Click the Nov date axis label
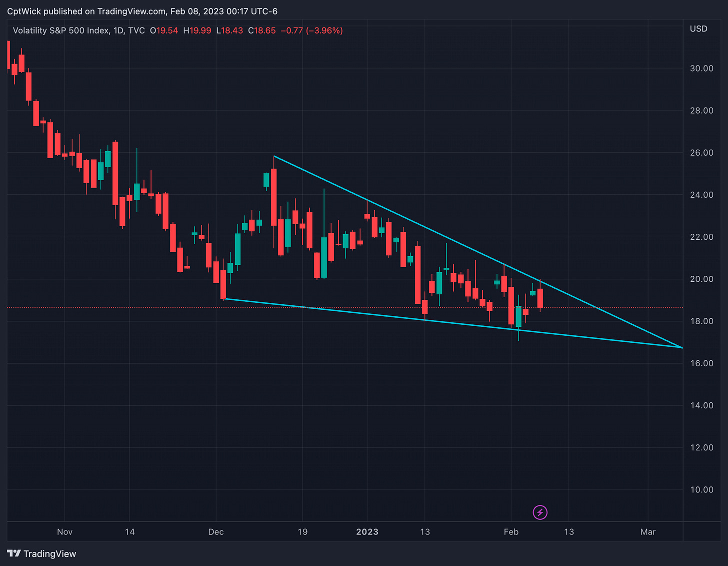 (x=64, y=531)
